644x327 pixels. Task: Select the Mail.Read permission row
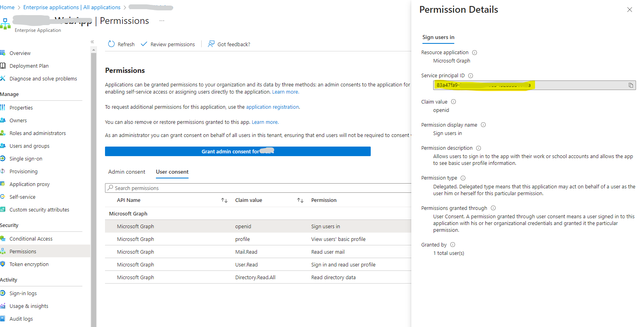[x=258, y=252]
